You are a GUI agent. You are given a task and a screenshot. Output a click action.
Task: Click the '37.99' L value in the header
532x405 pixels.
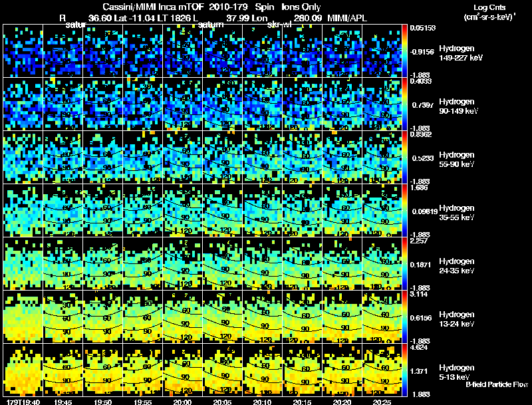click(x=238, y=18)
